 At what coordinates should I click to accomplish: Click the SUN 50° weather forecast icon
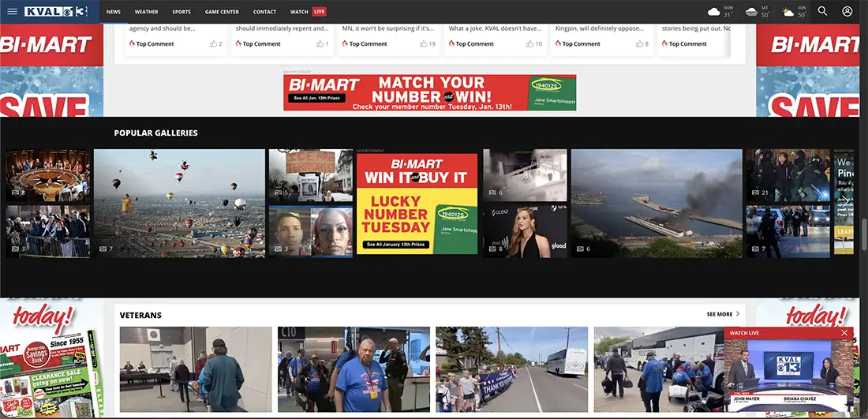[788, 12]
